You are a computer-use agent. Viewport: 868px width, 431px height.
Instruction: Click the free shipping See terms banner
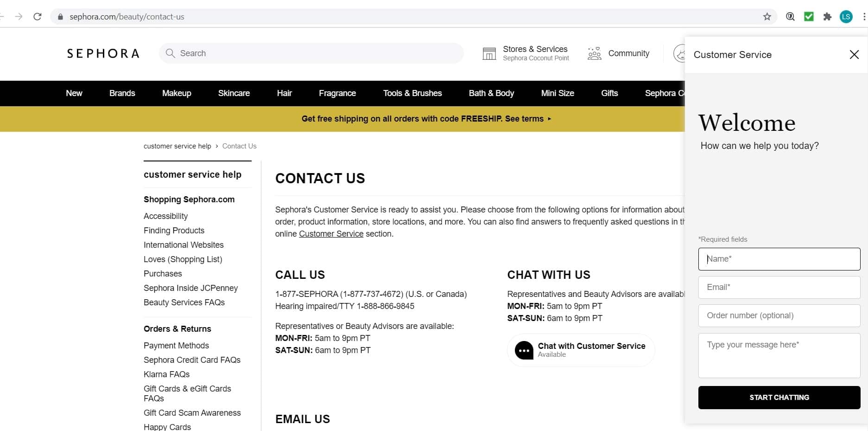tap(426, 119)
